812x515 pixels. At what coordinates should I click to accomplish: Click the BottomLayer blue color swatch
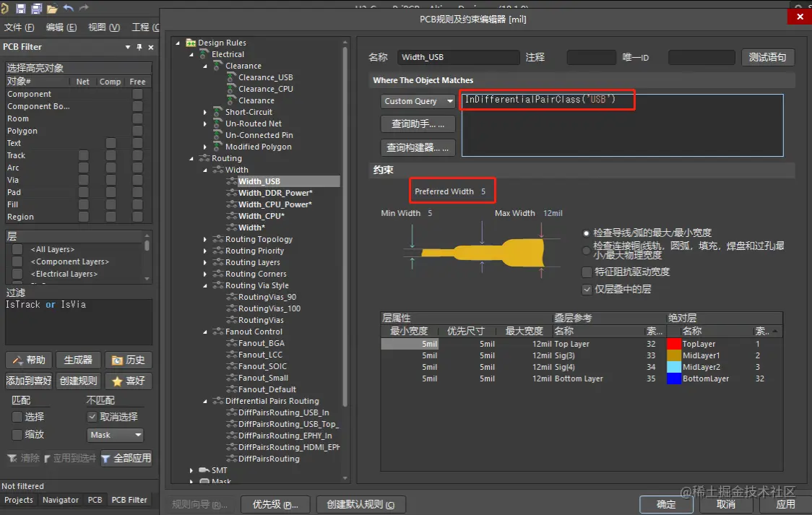tap(673, 378)
